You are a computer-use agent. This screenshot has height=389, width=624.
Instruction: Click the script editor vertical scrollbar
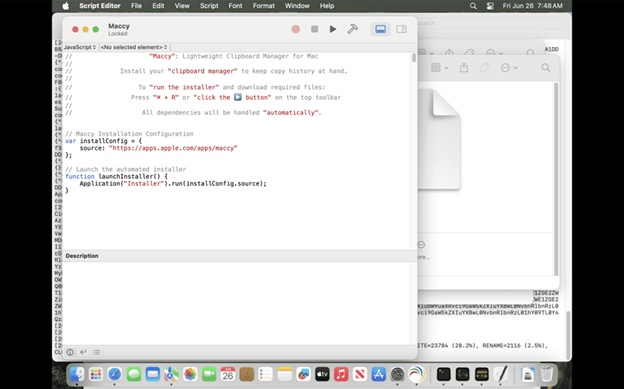[414, 58]
